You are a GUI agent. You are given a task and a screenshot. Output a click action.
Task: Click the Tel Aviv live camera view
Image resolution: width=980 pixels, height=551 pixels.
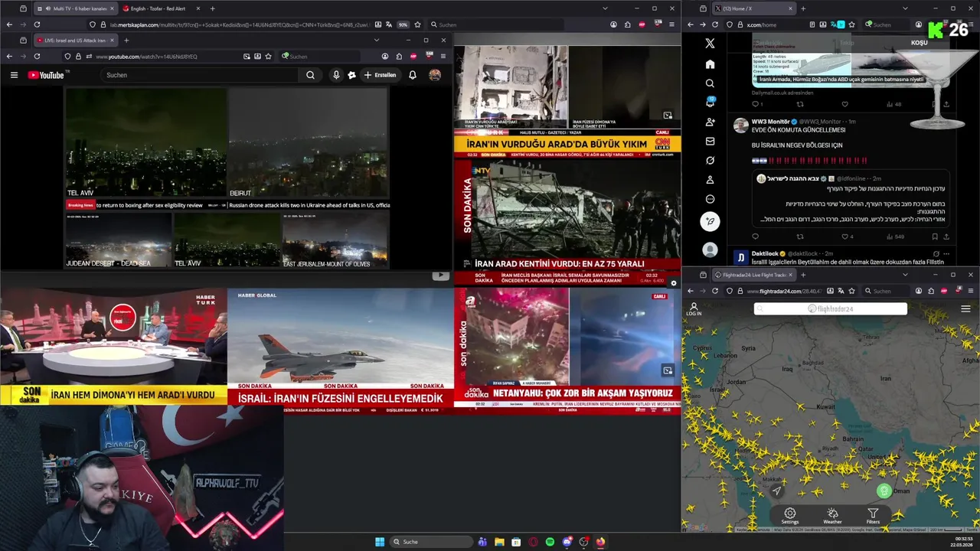click(145, 143)
